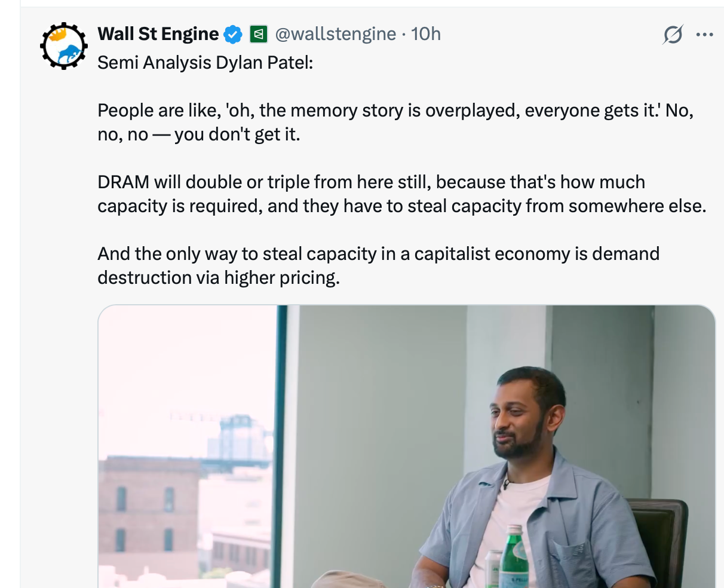Click the @wallstengine handle
This screenshot has width=724, height=588.
336,34
